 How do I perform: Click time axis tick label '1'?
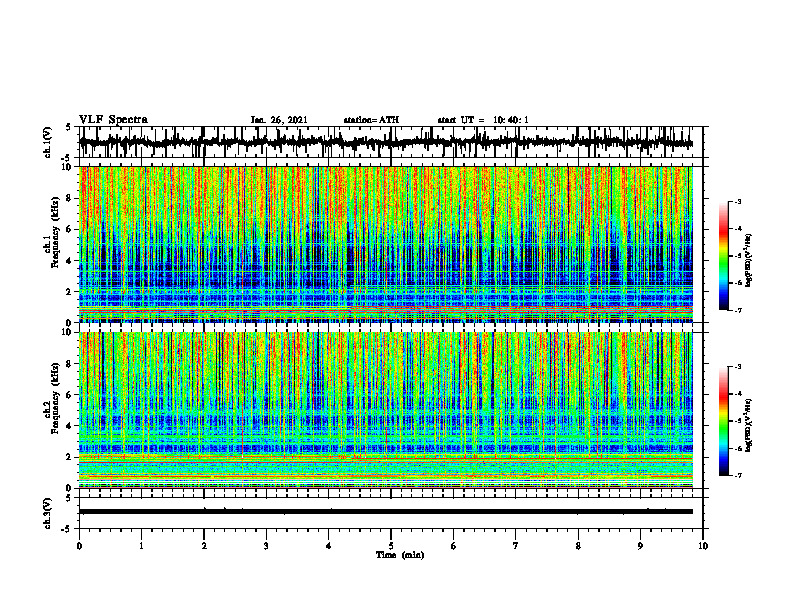[x=141, y=546]
